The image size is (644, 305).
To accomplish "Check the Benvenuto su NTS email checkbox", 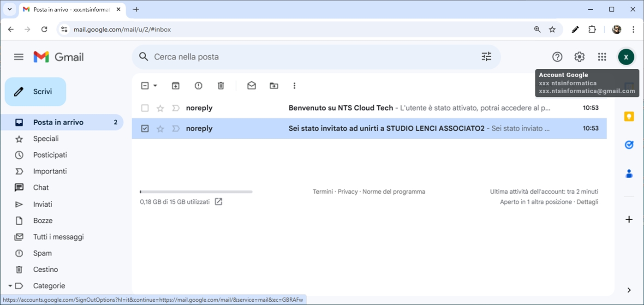I will coord(145,108).
